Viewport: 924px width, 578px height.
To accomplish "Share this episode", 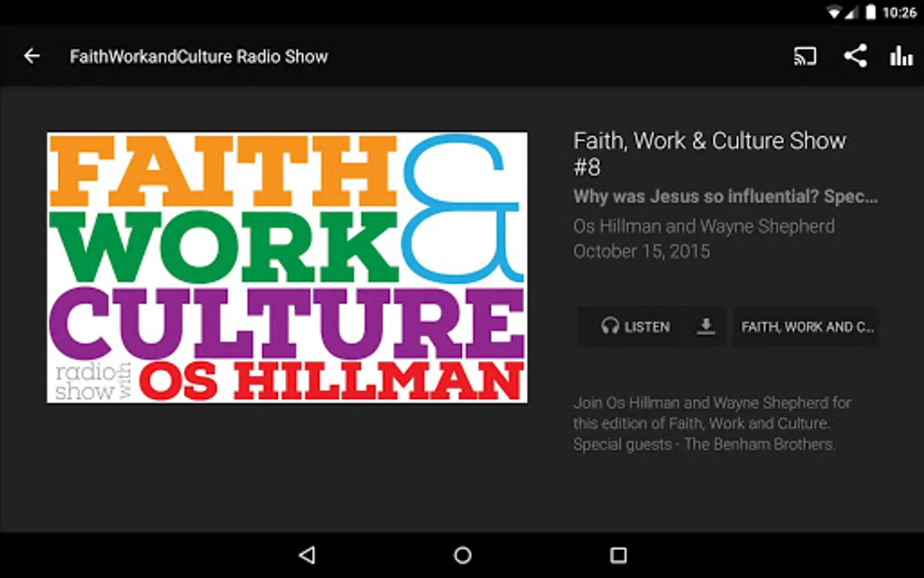I will click(x=855, y=56).
